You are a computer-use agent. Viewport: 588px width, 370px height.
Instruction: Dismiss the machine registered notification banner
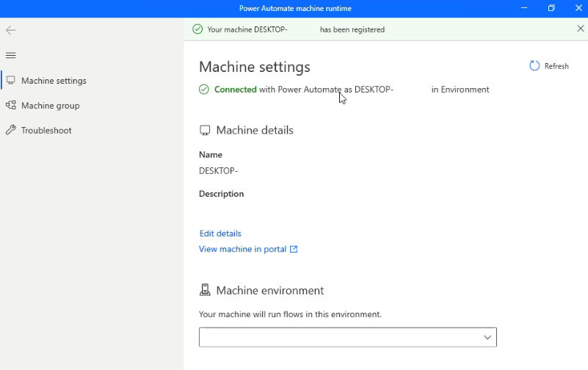point(580,29)
